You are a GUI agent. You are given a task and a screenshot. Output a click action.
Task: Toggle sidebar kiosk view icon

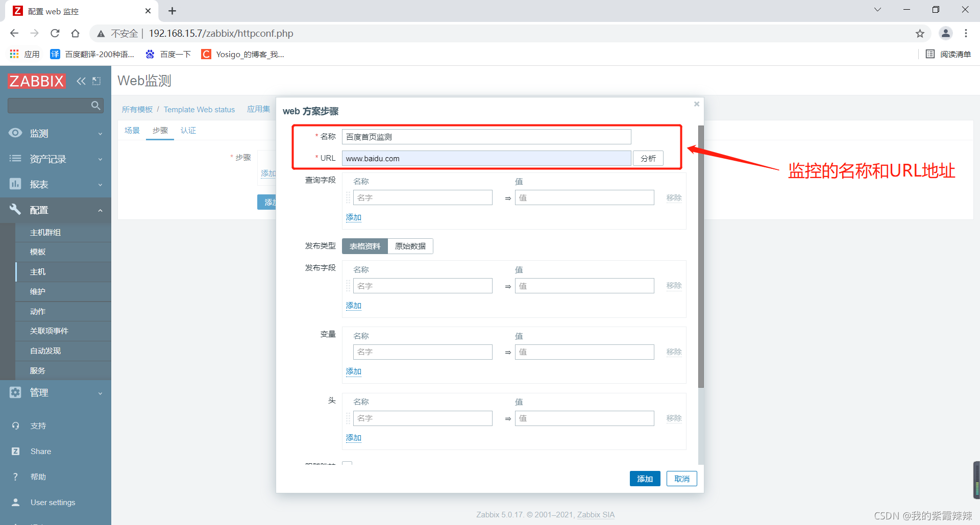(x=96, y=81)
